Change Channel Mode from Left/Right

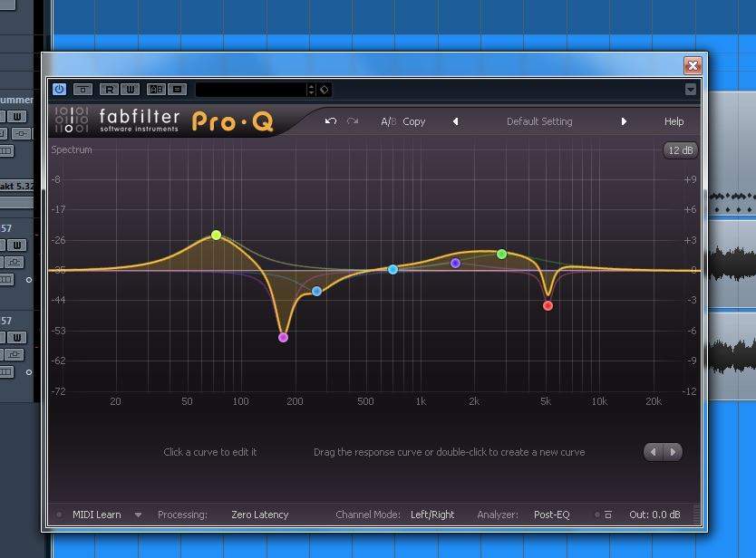[x=432, y=515]
